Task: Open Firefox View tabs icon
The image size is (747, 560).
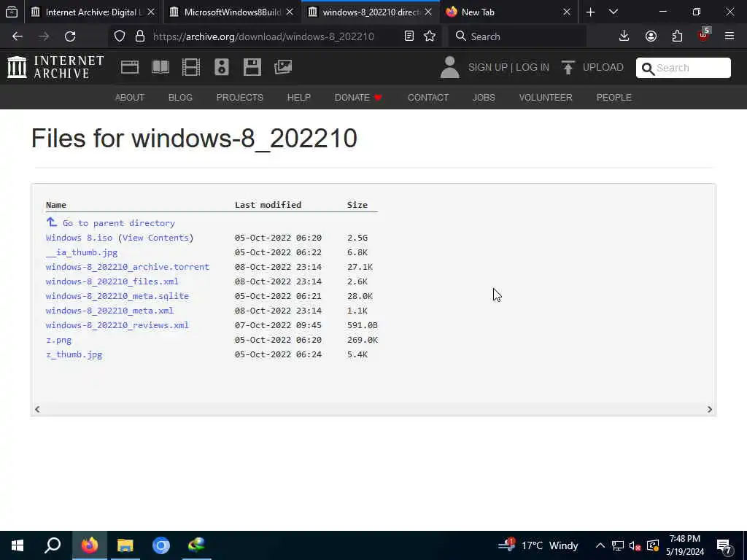Action: click(x=12, y=12)
